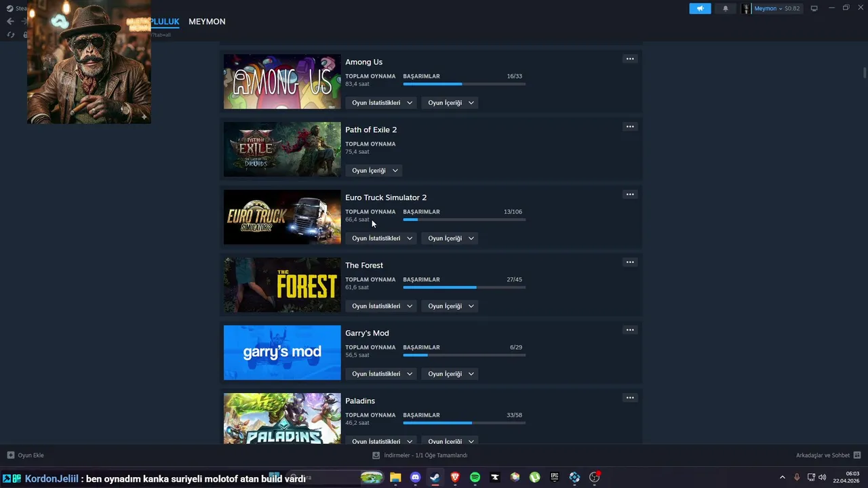Click the Oyun Ekle plus icon
Screen dimensions: 868x488
[x=10, y=455]
